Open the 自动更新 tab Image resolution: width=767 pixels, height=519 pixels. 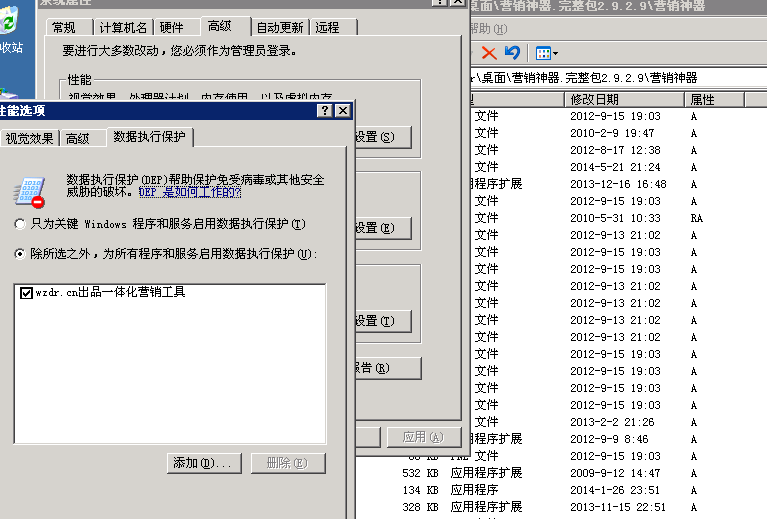(x=280, y=28)
